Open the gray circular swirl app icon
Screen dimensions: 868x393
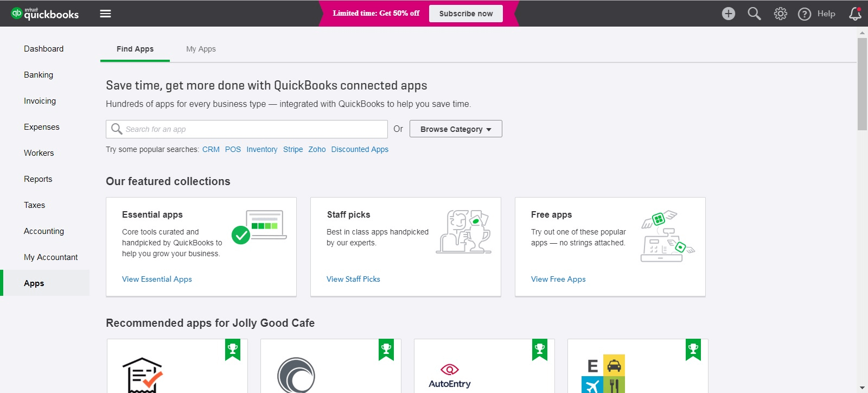296,375
